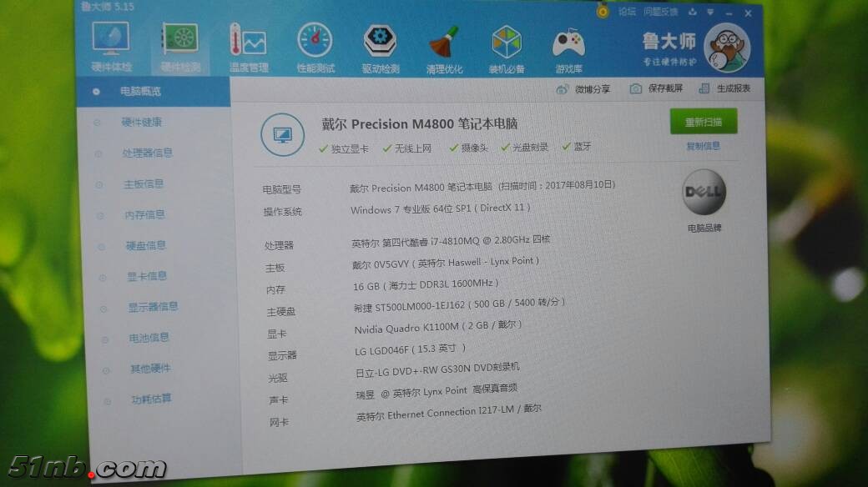Select 其他硬件 in sidebar
868x487 pixels.
click(150, 368)
